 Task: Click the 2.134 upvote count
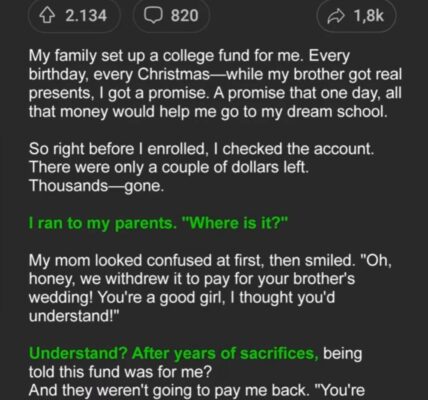(x=86, y=16)
